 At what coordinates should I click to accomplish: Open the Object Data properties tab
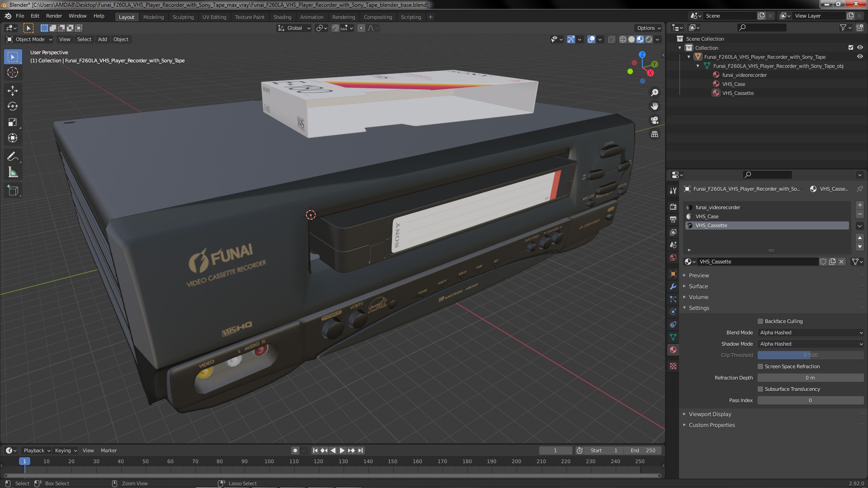(x=673, y=337)
